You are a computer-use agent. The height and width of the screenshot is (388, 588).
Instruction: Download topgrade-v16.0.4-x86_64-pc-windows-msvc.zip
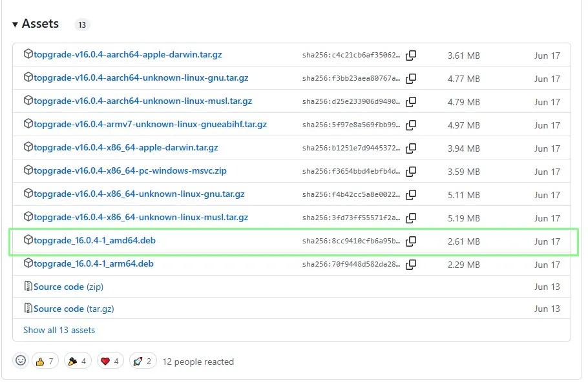[130, 171]
